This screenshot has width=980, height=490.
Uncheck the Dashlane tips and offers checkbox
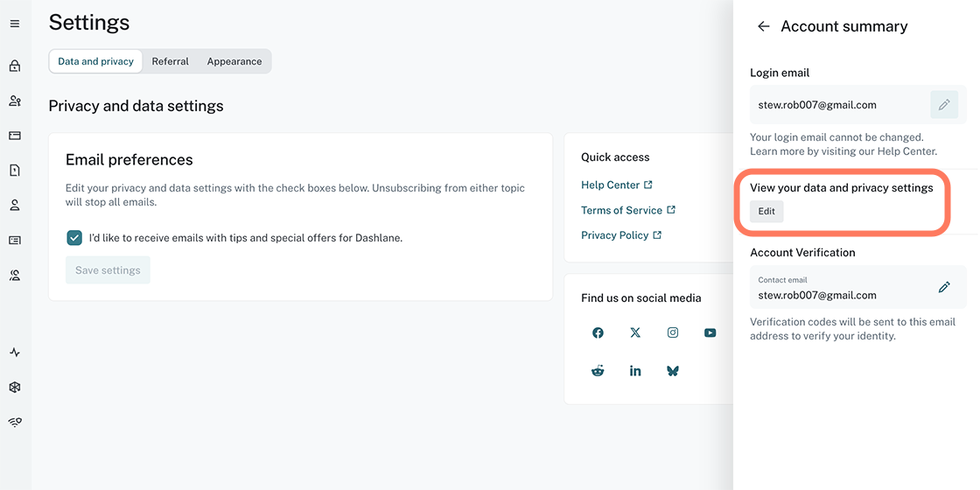coord(74,238)
